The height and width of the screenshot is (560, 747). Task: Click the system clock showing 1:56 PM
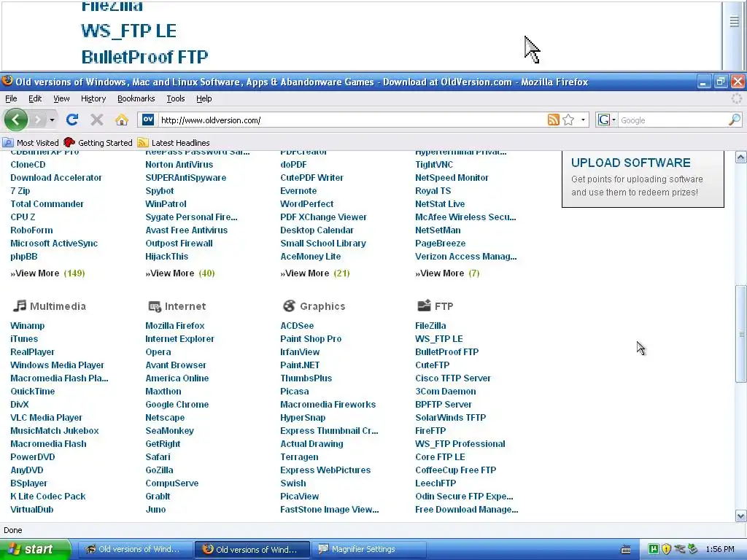(720, 549)
